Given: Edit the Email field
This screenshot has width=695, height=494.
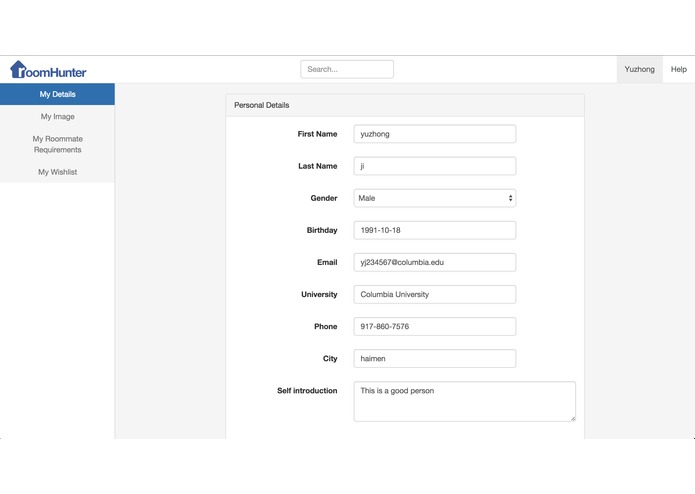Looking at the screenshot, I should point(434,262).
